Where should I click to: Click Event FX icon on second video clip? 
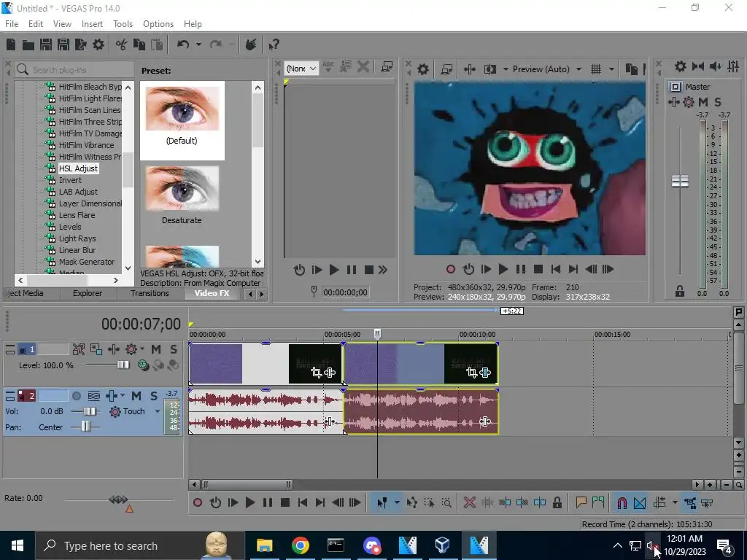pyautogui.click(x=485, y=373)
